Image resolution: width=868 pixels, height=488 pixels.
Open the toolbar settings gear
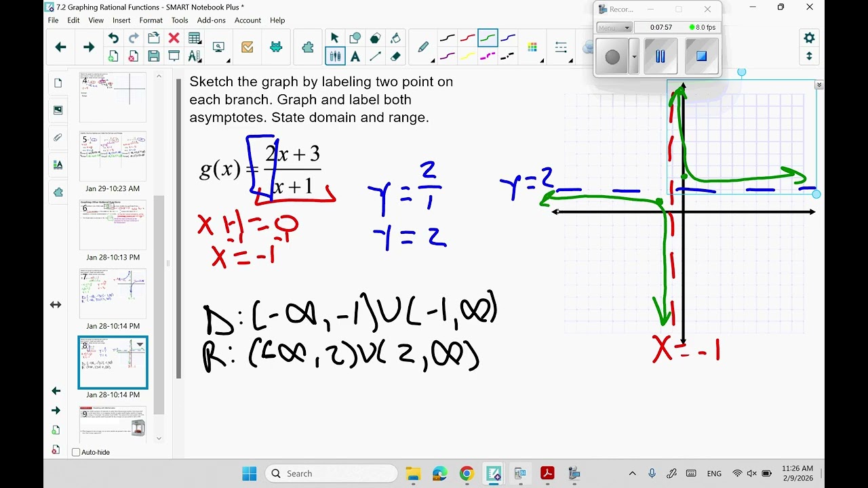[809, 38]
